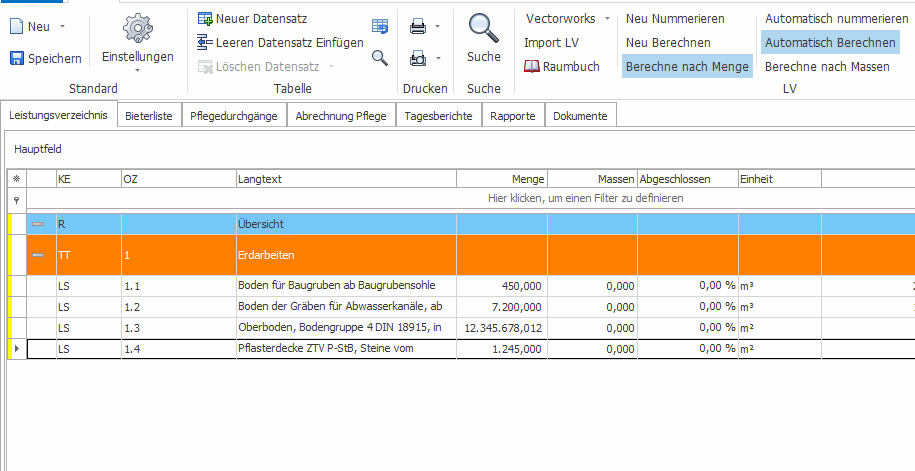Open the Dokumente tab
The width and height of the screenshot is (915, 471).
point(580,116)
